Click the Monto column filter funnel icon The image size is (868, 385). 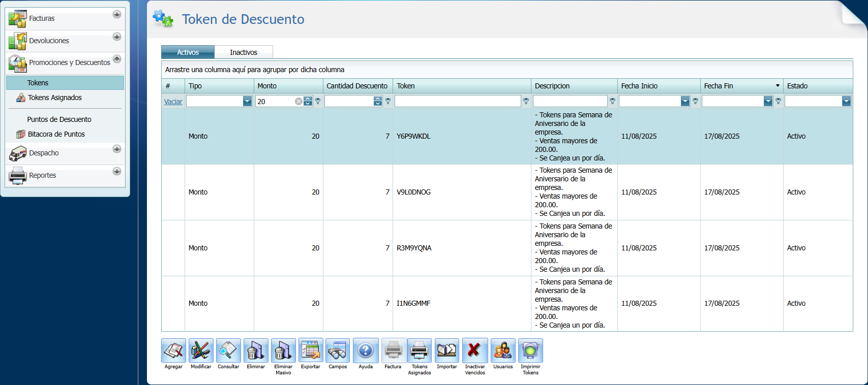point(318,102)
